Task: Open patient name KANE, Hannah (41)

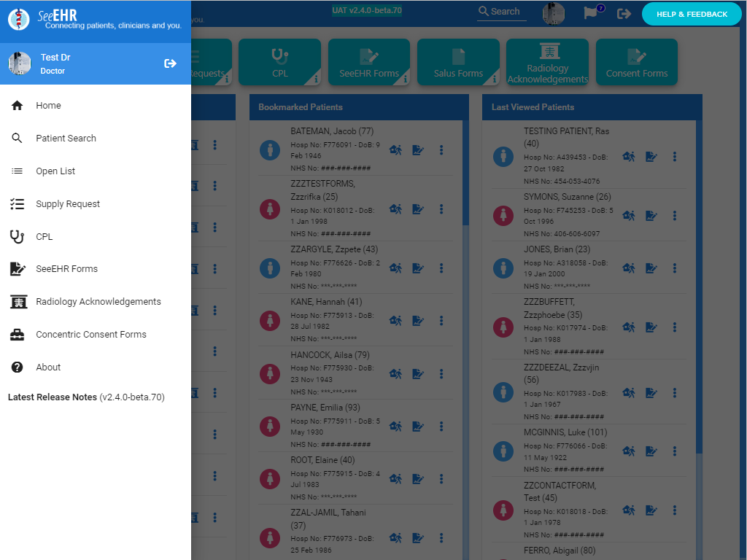Action: (x=326, y=302)
